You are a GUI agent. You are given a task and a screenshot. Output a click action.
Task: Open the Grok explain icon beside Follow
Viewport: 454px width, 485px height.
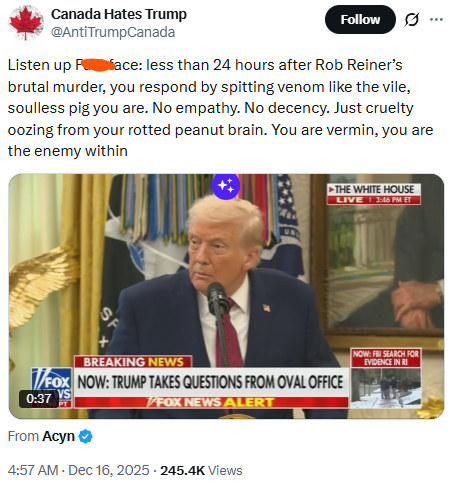click(x=412, y=20)
